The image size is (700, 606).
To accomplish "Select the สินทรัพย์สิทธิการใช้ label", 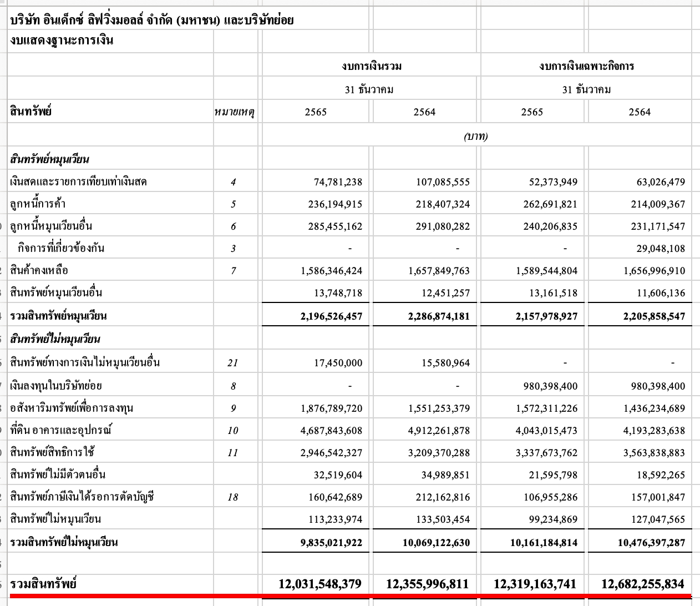I will pos(52,452).
